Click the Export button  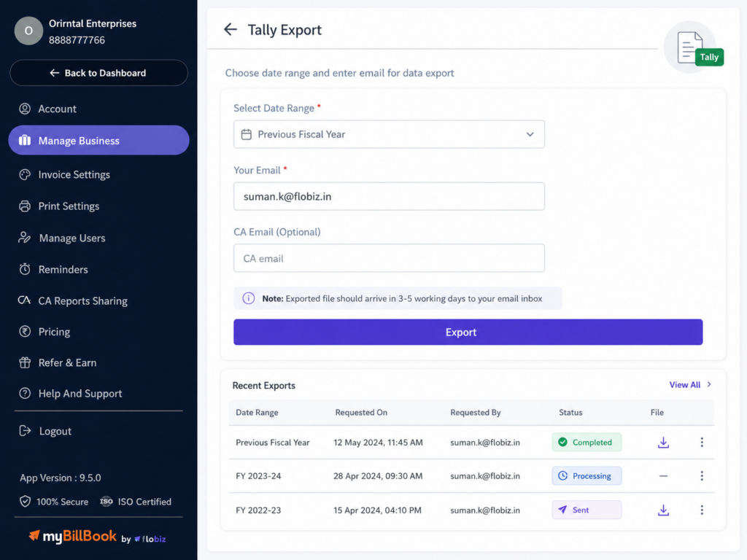[468, 332]
